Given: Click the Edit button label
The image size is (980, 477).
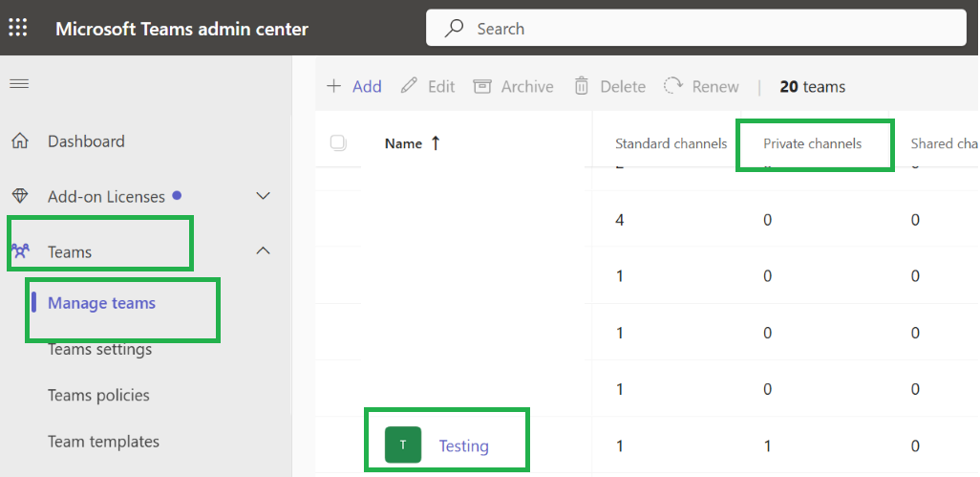Looking at the screenshot, I should 441,86.
